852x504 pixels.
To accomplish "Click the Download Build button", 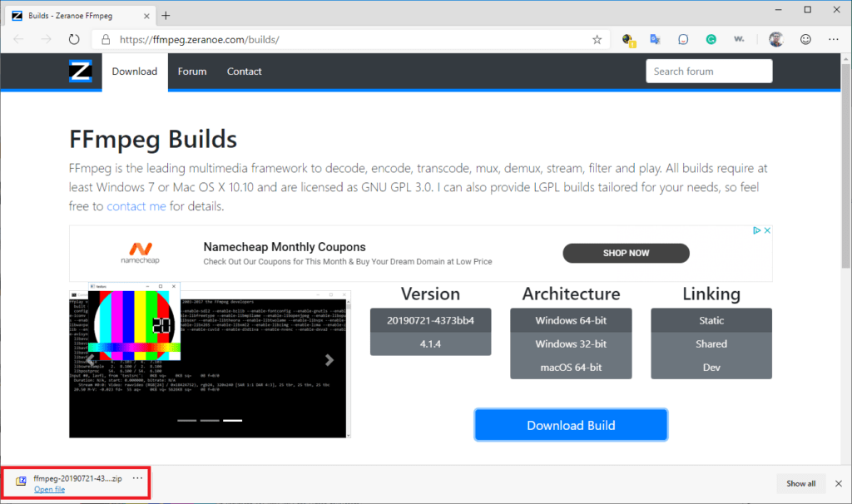I will coord(571,425).
